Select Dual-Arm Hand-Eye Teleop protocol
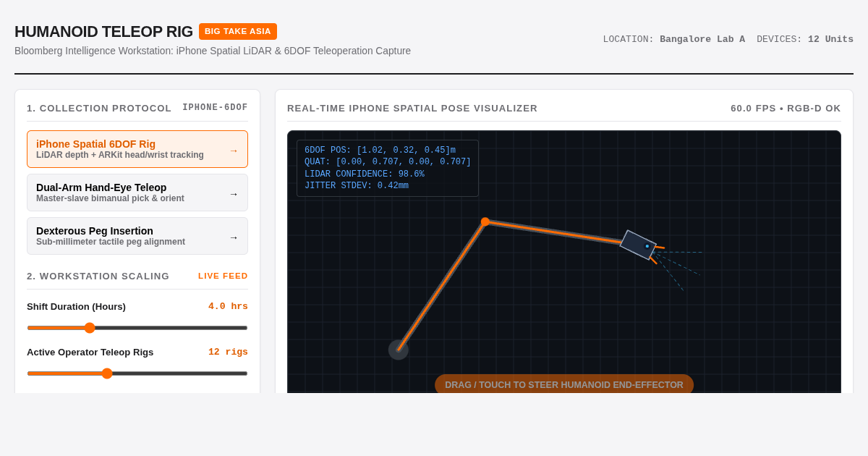This screenshot has width=868, height=456. pos(137,193)
